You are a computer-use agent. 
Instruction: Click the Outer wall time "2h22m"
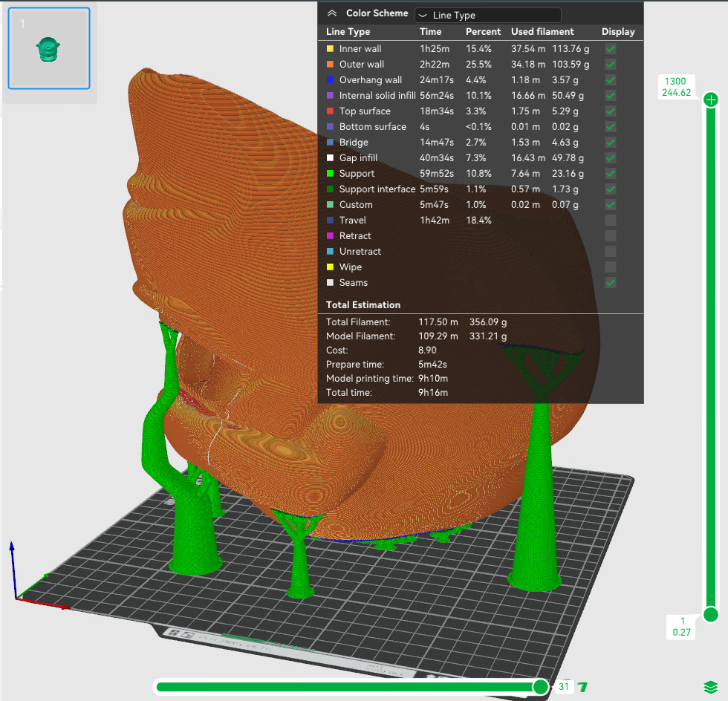434,65
